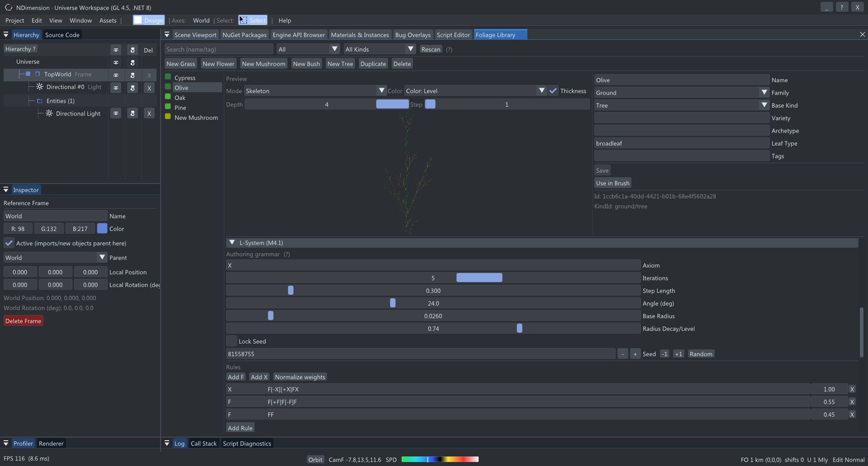Click the Entities folder icon
This screenshot has height=466, width=868.
click(x=39, y=101)
